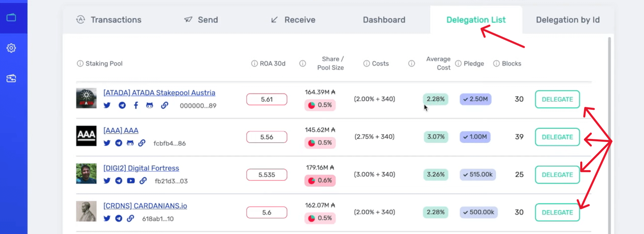Go to the Dashboard tab

pyautogui.click(x=384, y=20)
